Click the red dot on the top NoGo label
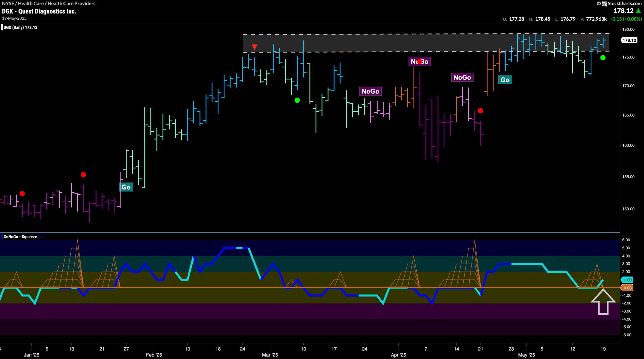The height and width of the screenshot is (359, 644). coord(420,61)
